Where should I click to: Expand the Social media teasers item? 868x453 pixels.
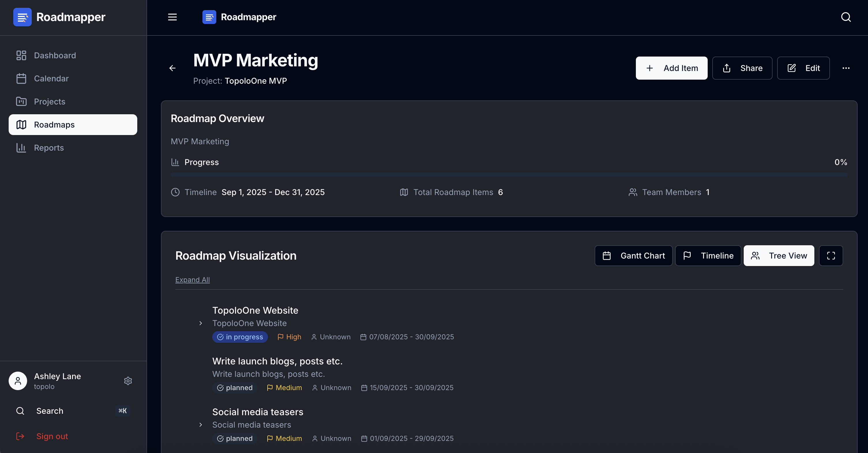[200, 425]
